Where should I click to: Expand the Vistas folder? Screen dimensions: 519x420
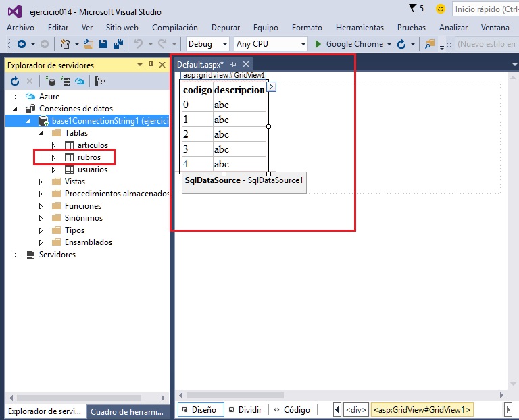41,182
